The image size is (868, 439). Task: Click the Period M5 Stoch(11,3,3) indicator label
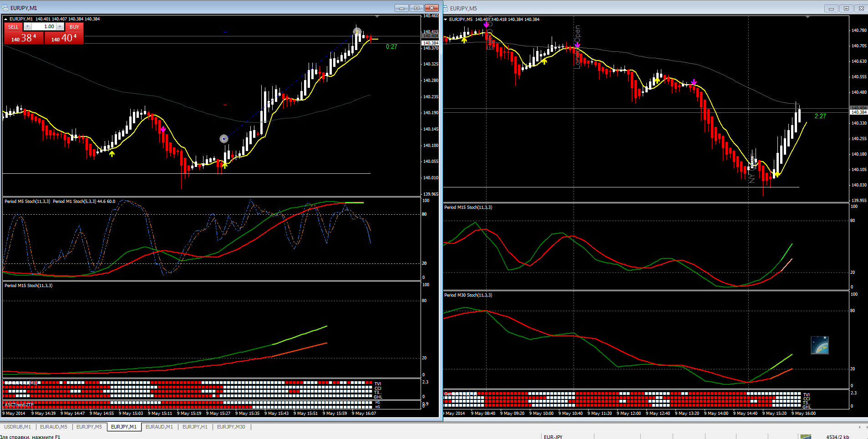coord(27,201)
